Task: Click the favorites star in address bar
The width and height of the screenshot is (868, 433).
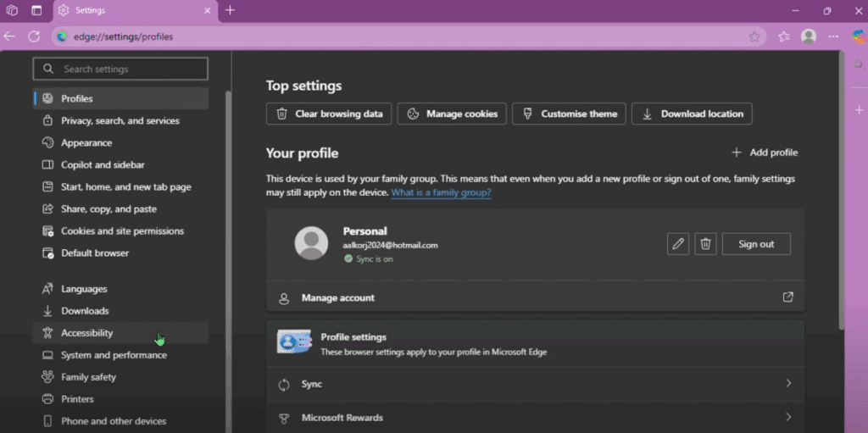Action: click(x=754, y=36)
